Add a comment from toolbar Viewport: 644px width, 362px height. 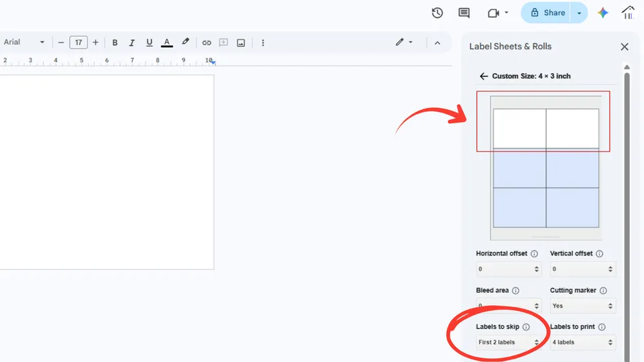[x=223, y=43]
